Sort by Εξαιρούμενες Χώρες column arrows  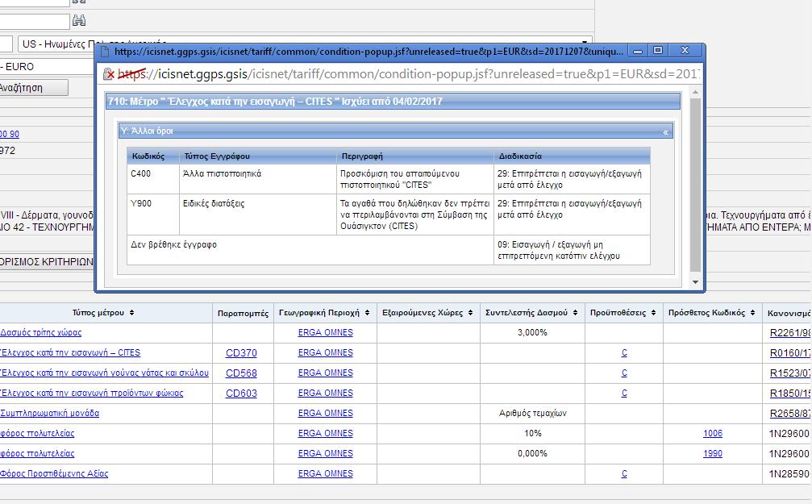click(x=470, y=313)
